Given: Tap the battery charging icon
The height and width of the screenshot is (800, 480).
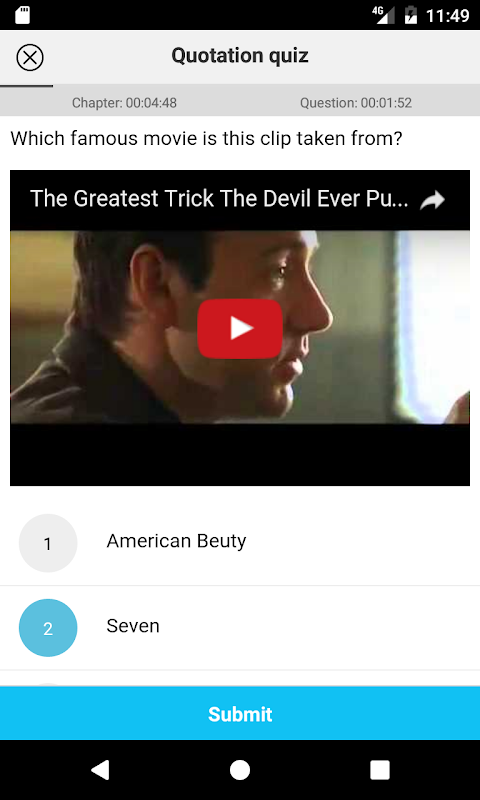Looking at the screenshot, I should pos(411,15).
